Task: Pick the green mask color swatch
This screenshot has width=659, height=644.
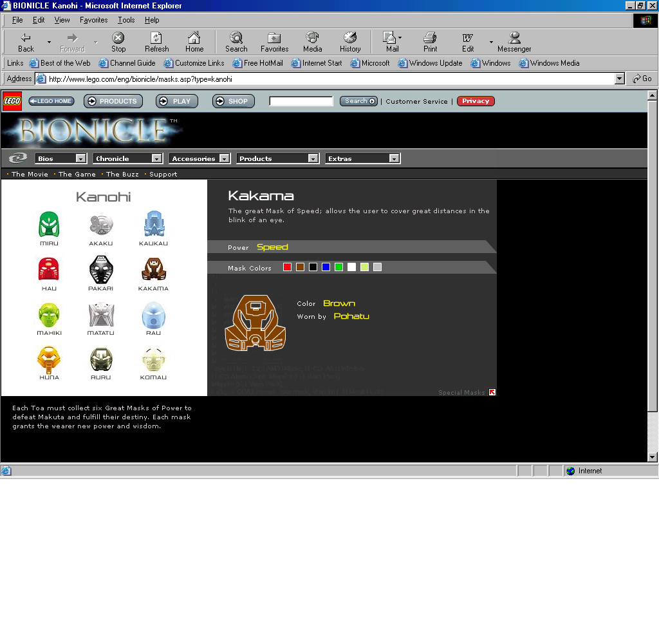Action: coord(339,267)
